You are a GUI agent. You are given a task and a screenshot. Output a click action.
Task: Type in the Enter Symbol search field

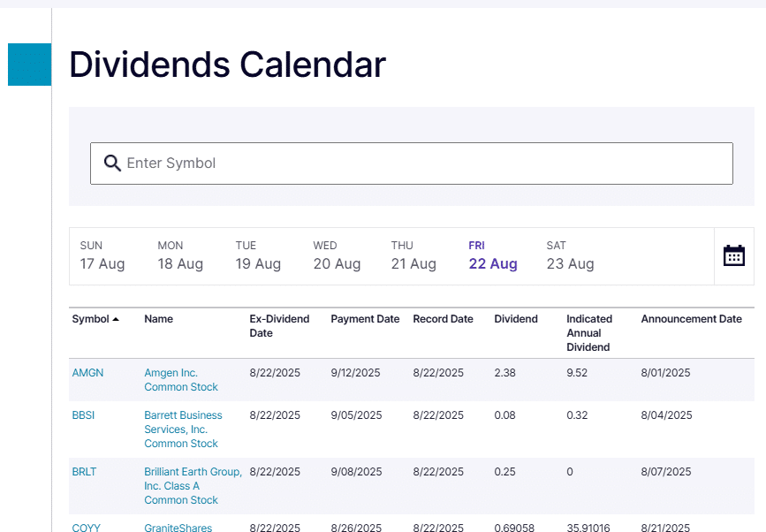pos(424,163)
